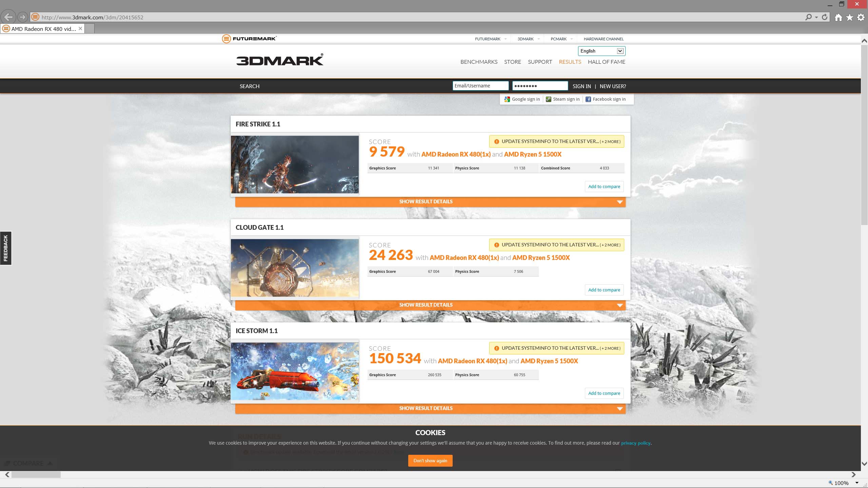868x488 pixels.
Task: Click the Email/Username field
Action: (480, 86)
